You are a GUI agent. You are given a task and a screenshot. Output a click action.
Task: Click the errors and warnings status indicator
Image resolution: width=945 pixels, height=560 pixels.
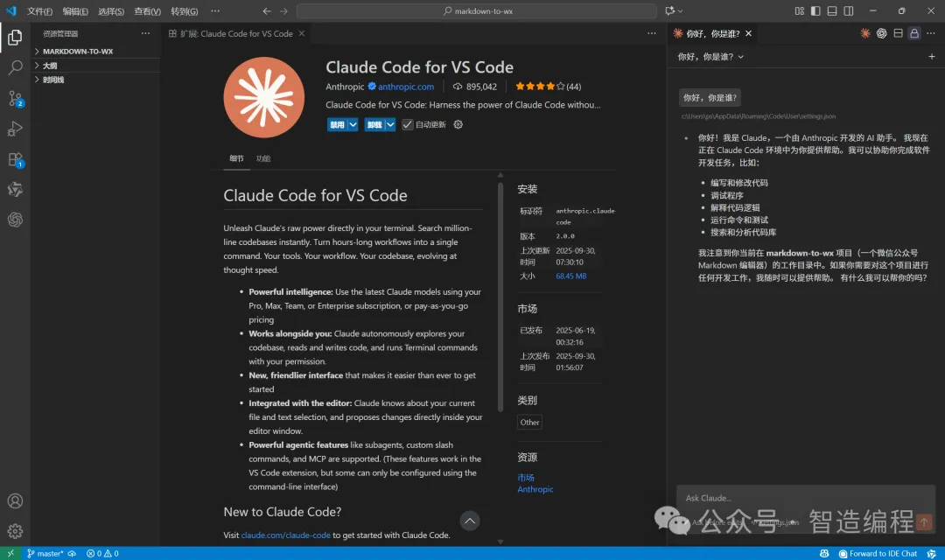click(102, 553)
